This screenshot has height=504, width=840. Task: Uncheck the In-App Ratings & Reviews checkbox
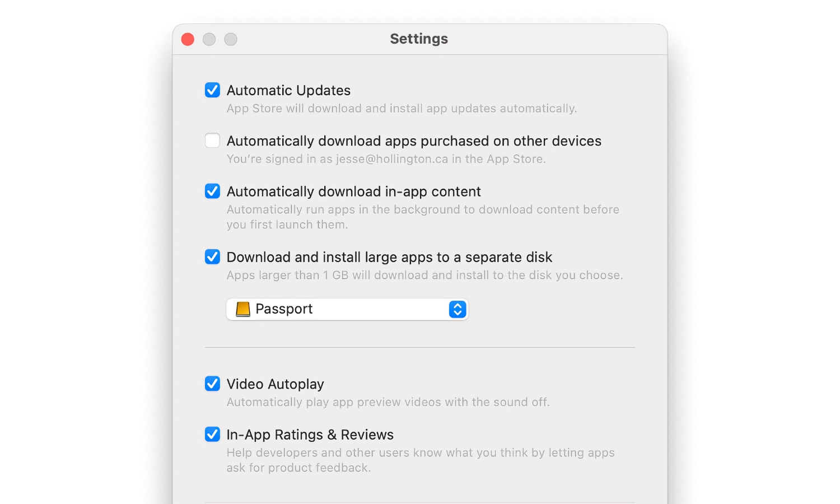point(212,435)
